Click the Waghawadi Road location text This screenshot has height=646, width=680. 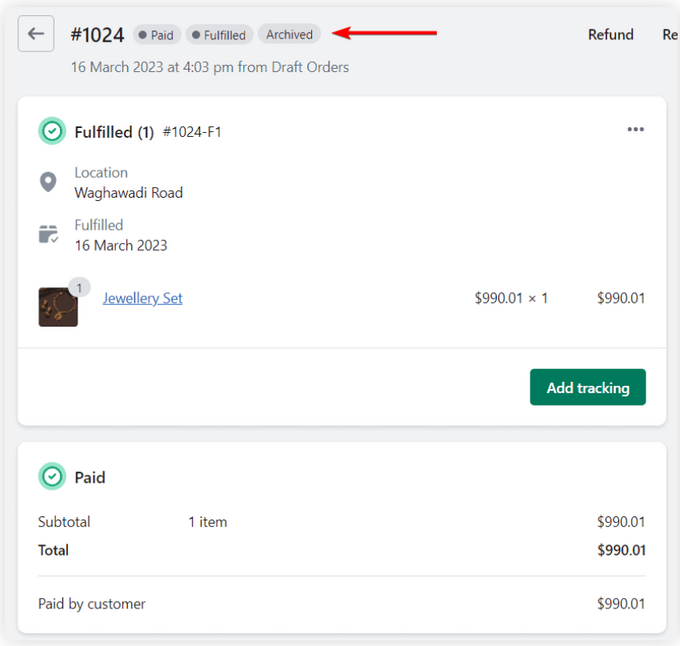[128, 193]
